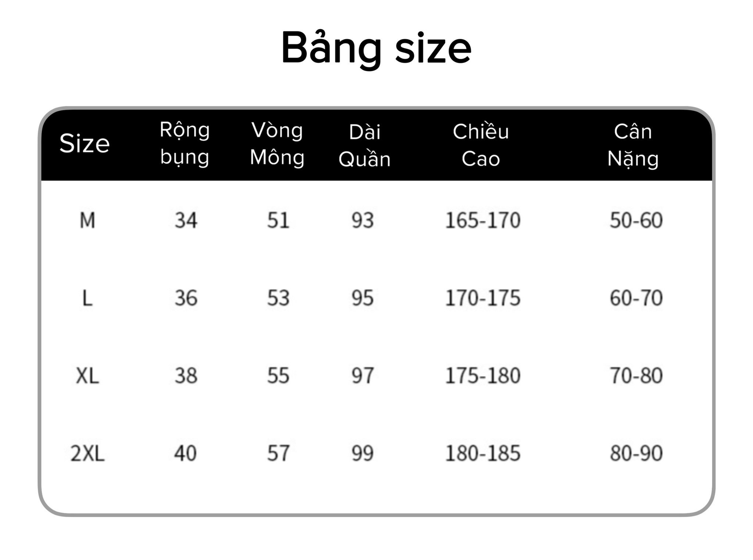Screen dimensions: 753x560
Task: Click the 'Bảng size' title
Action: pyautogui.click(x=376, y=49)
